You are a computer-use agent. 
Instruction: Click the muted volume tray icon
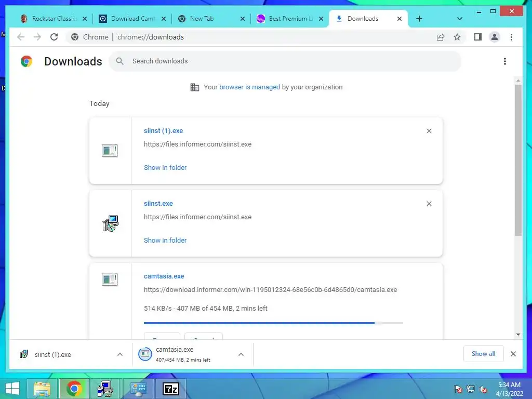click(483, 389)
